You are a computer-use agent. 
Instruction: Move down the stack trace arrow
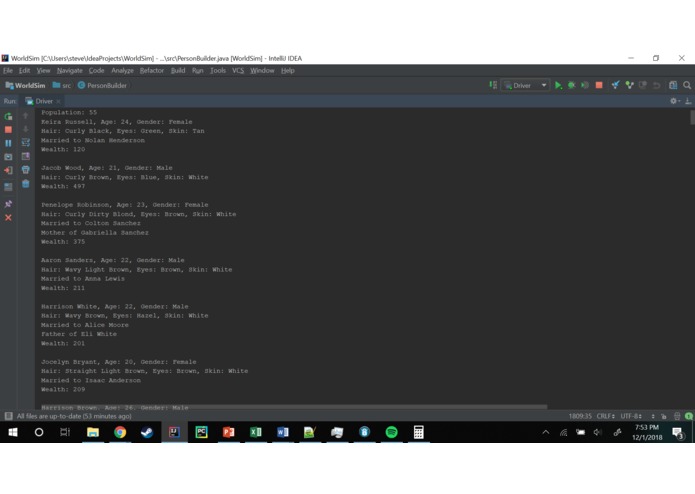(26, 129)
